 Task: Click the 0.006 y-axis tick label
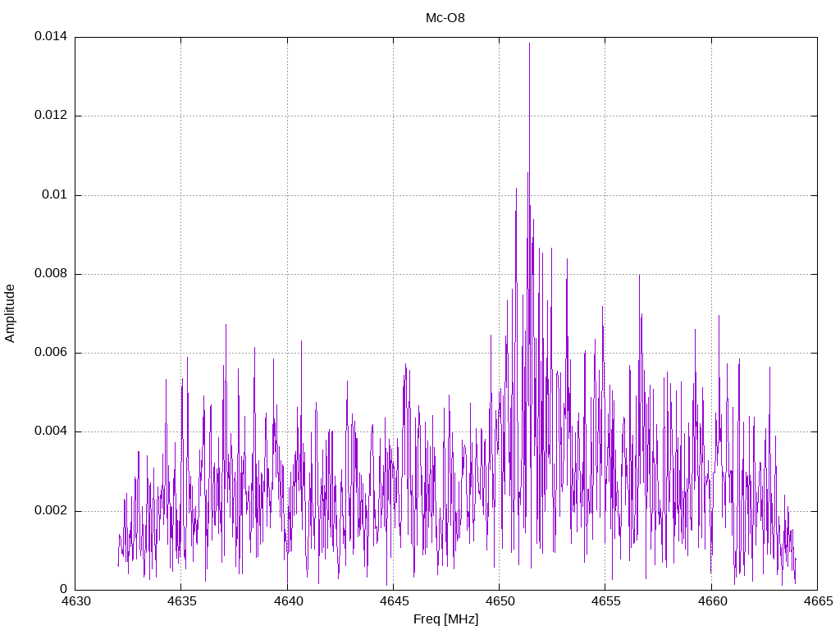[x=50, y=353]
